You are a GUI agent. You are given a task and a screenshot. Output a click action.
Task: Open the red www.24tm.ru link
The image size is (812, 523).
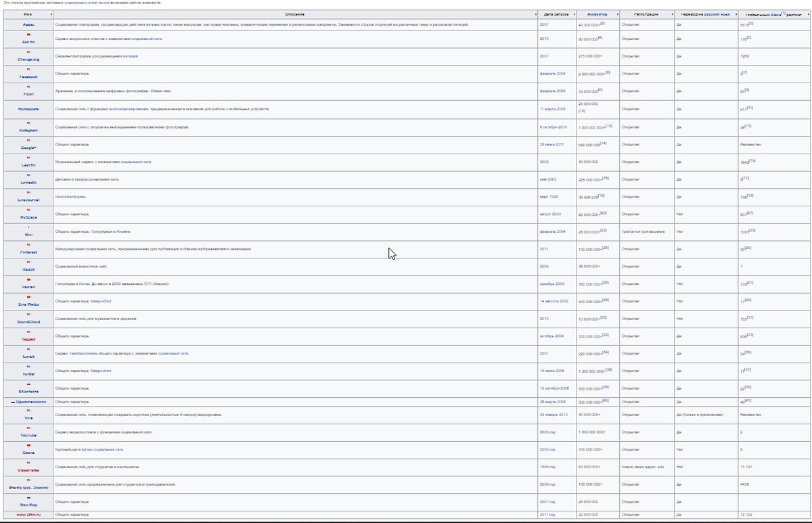[28, 515]
